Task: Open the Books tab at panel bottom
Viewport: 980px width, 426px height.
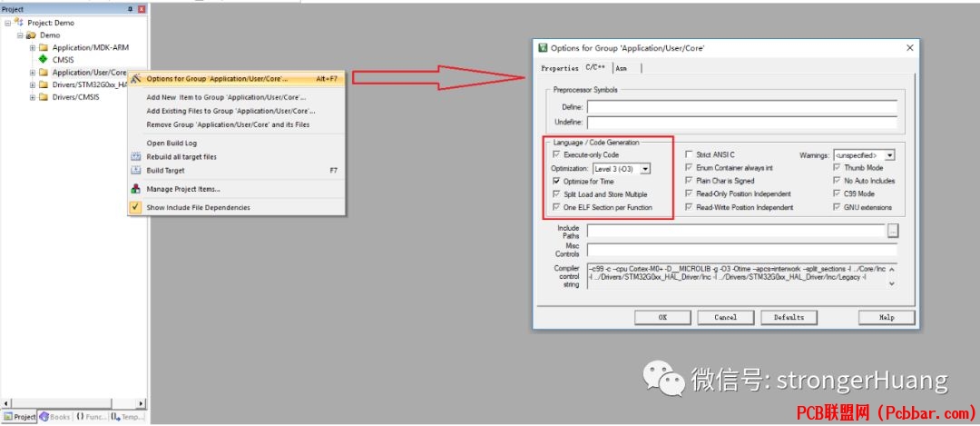Action: [x=55, y=417]
